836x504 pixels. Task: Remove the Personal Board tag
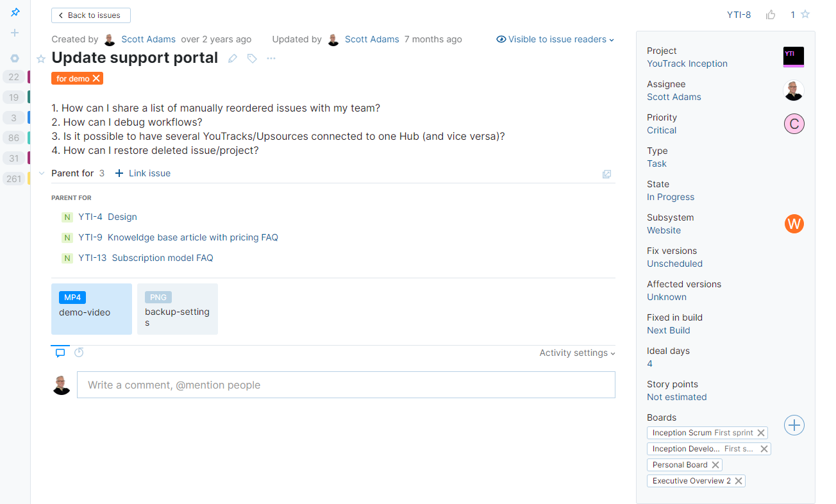[x=716, y=464]
